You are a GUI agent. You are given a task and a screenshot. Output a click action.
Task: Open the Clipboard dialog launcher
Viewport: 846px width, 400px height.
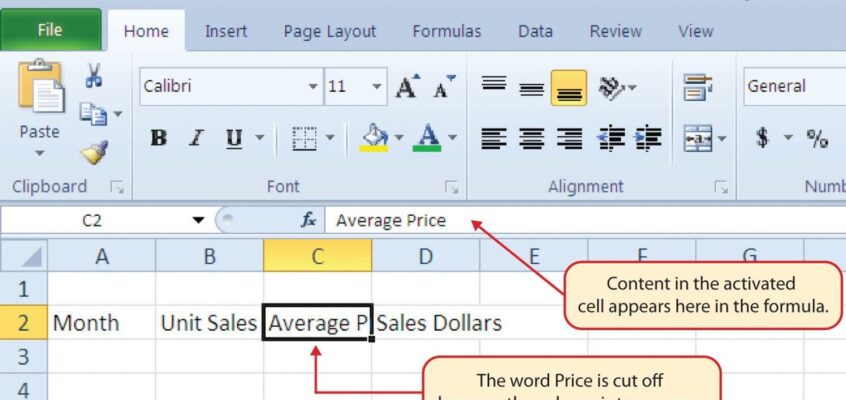pyautogui.click(x=117, y=187)
